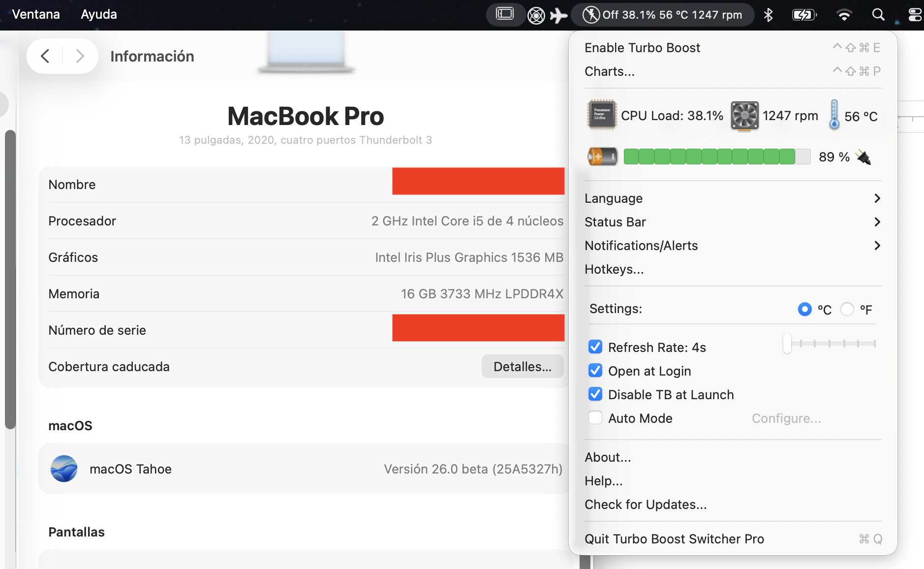Expand the Status Bar submenu
The width and height of the screenshot is (924, 569).
(733, 222)
